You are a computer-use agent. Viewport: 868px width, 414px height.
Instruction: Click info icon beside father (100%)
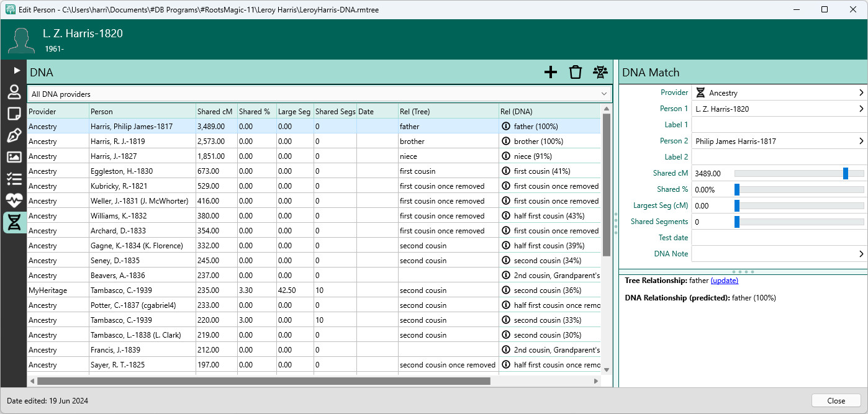506,126
